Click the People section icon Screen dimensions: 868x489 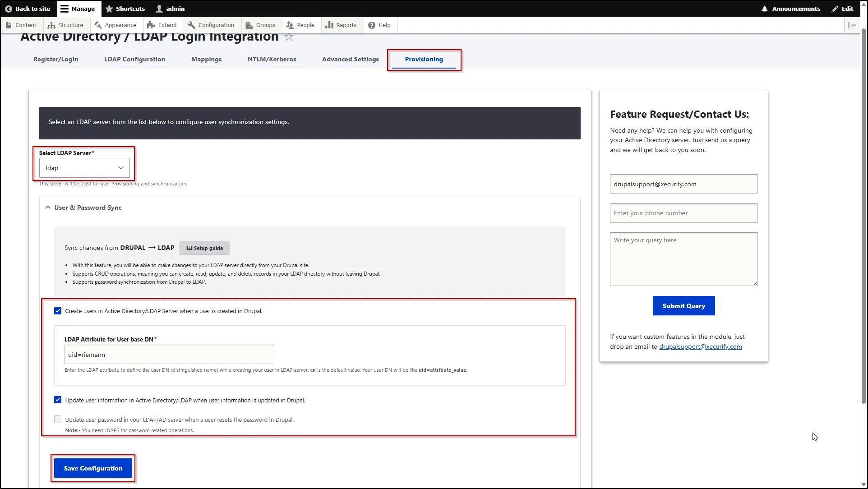pos(289,25)
